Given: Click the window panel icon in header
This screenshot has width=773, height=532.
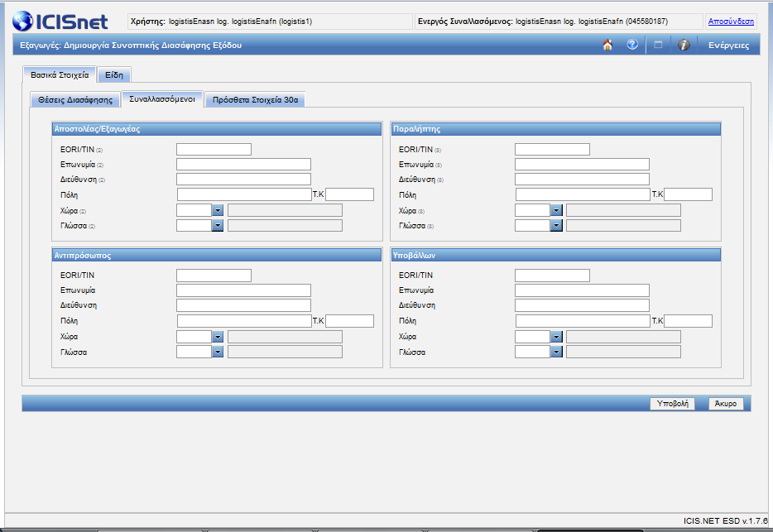Looking at the screenshot, I should [658, 45].
